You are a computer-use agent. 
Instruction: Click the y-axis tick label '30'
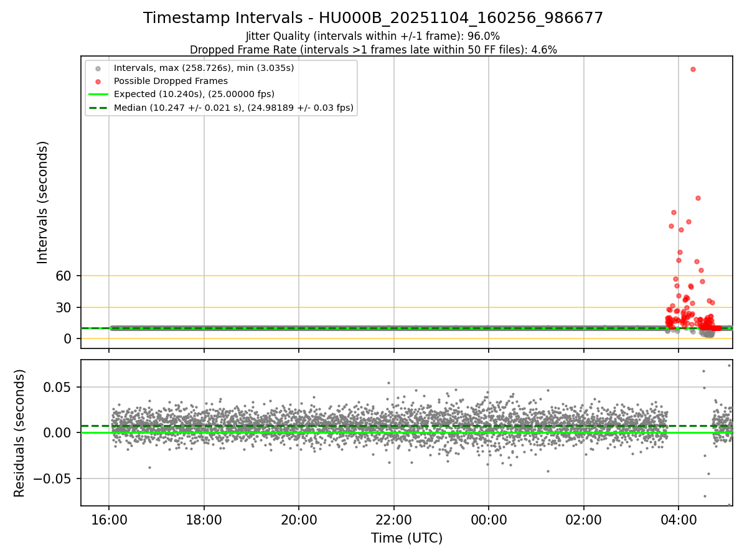65,307
